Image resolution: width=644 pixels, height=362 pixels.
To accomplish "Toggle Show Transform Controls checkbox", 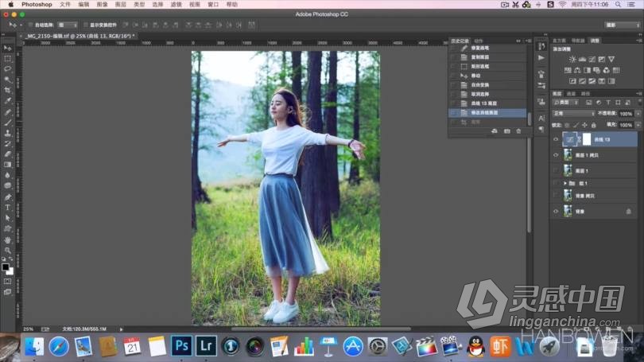I will pos(86,25).
